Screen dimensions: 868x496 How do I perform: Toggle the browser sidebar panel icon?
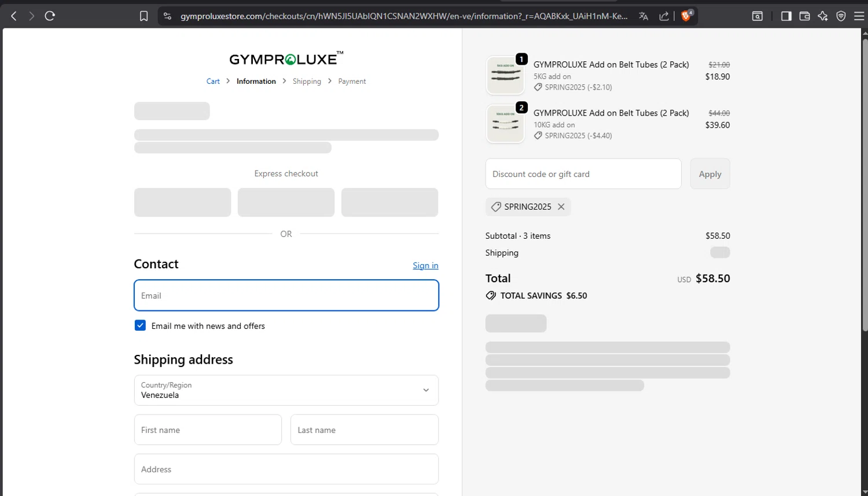pos(786,16)
